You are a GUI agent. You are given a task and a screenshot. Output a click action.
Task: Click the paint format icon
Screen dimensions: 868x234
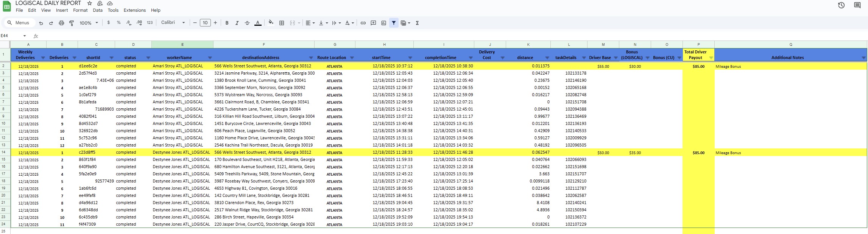(72, 23)
